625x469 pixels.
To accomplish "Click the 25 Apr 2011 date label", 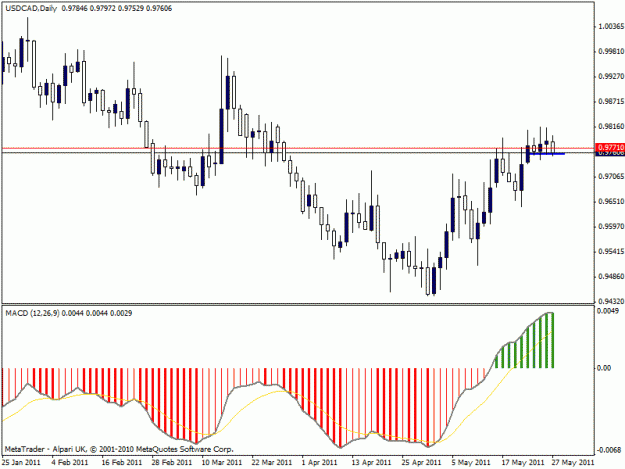I will [421, 463].
